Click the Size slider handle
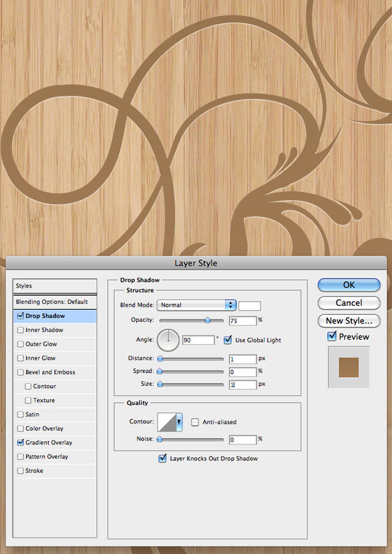Viewport: 392px width, 554px height. pos(160,384)
